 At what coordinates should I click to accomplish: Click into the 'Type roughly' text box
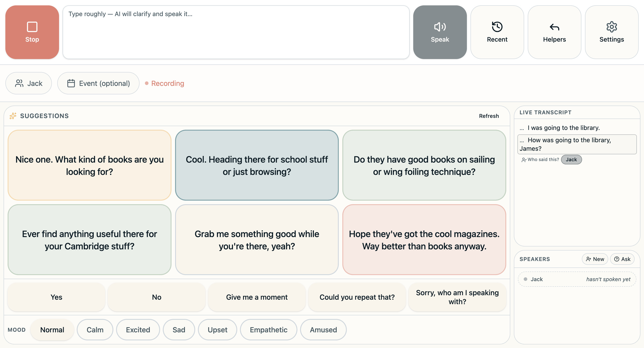tap(236, 32)
